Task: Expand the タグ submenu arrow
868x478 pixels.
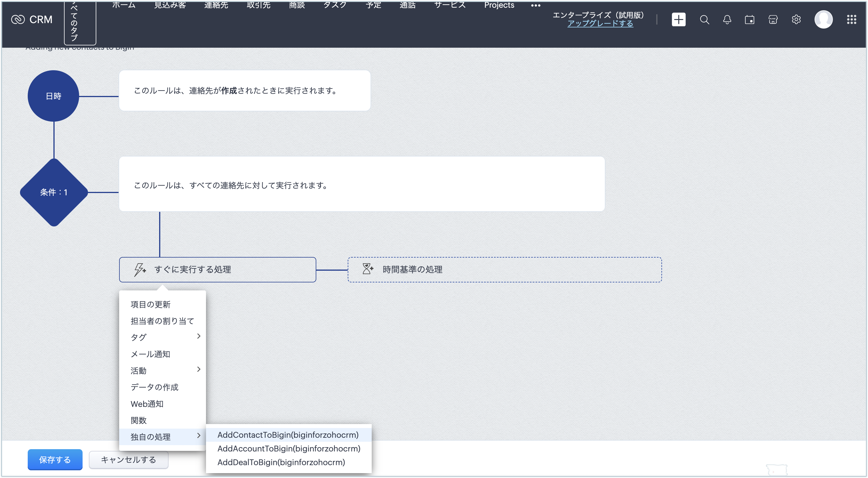Action: [x=199, y=336]
